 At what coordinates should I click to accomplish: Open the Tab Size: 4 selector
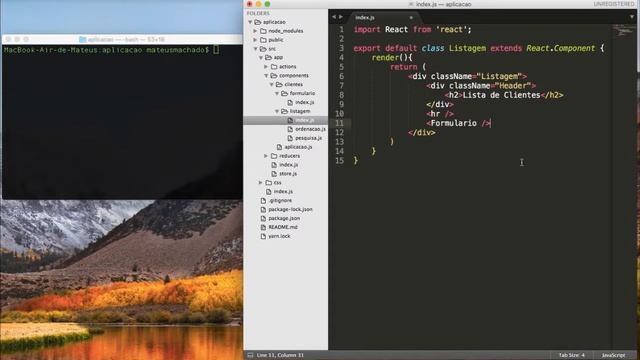click(571, 355)
